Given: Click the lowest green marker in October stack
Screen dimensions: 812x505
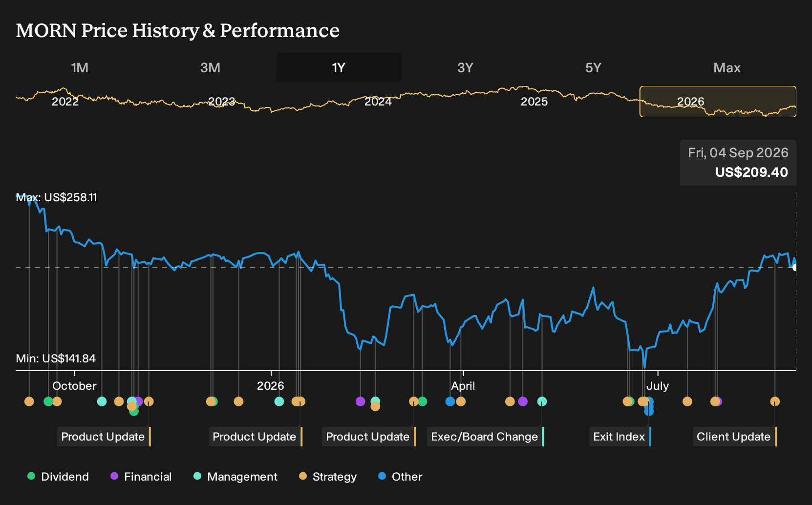Looking at the screenshot, I should pos(134,412).
